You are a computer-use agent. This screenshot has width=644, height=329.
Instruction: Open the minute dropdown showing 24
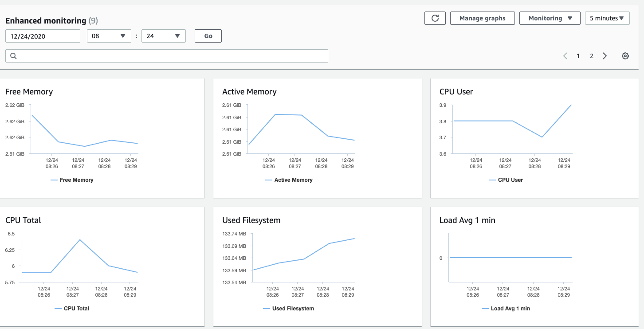tap(163, 36)
